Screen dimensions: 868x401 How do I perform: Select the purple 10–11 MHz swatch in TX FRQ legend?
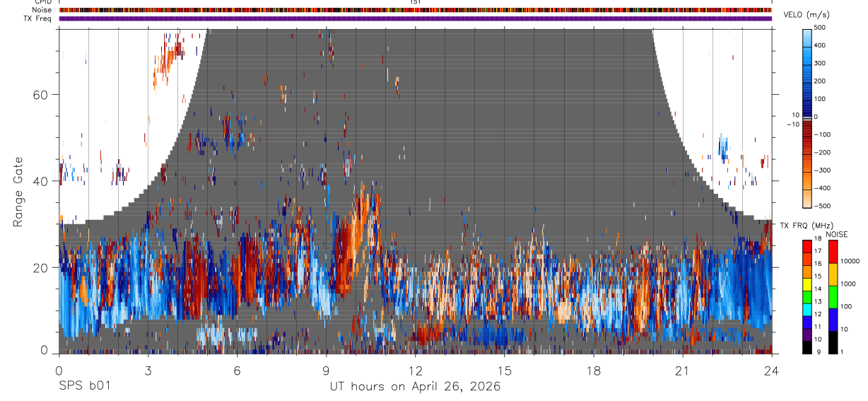(x=807, y=334)
